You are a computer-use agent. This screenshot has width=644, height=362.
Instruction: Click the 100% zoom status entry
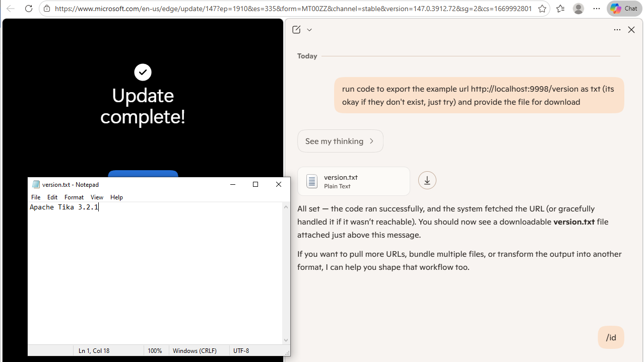tap(155, 350)
